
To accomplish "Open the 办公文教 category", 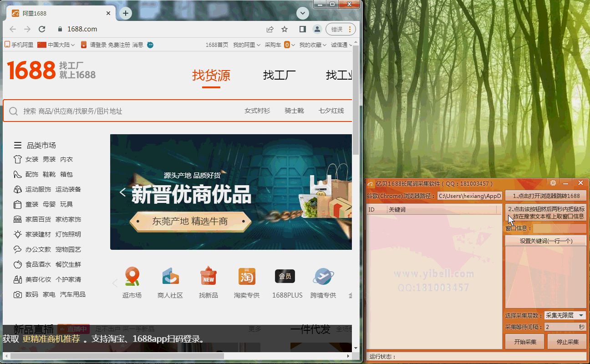I will click(38, 249).
